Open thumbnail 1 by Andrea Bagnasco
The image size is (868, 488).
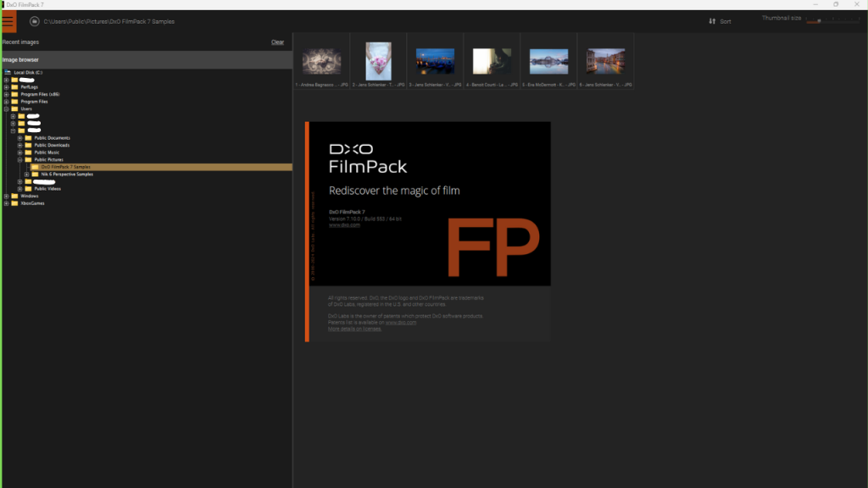pos(321,61)
